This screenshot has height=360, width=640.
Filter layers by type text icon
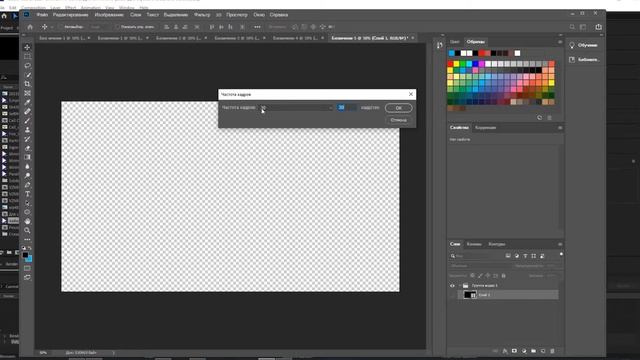[525, 256]
